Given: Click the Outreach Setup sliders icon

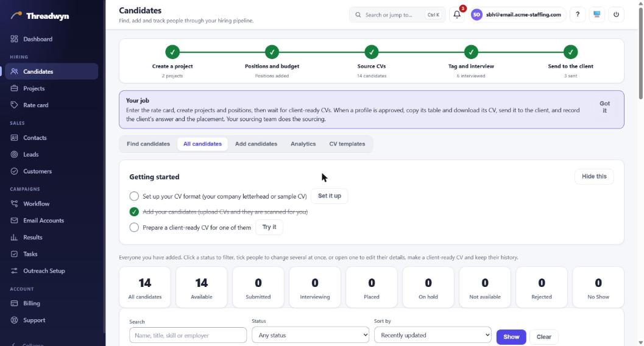Looking at the screenshot, I should 15,271.
